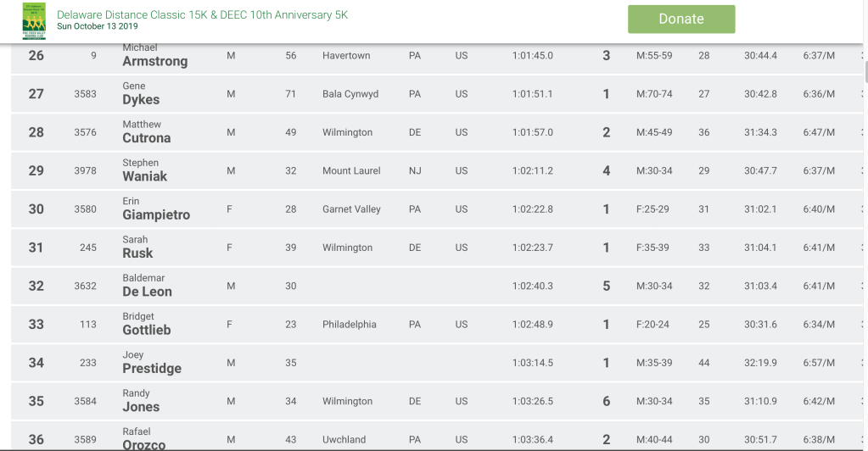
Task: Click the F:25-29 age group cell
Action: (654, 209)
